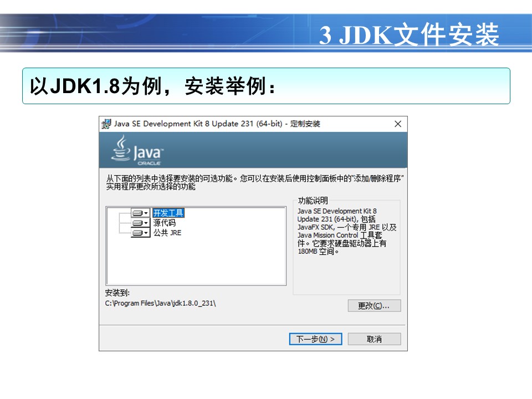This screenshot has height=399, width=532.
Task: Click the installer icon in title bar
Action: [x=106, y=124]
